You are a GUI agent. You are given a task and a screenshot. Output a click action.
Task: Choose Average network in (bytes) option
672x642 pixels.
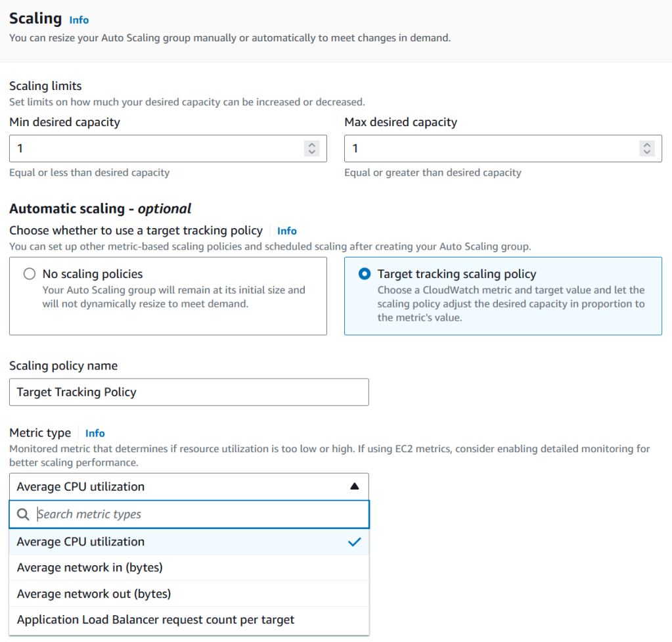click(89, 568)
